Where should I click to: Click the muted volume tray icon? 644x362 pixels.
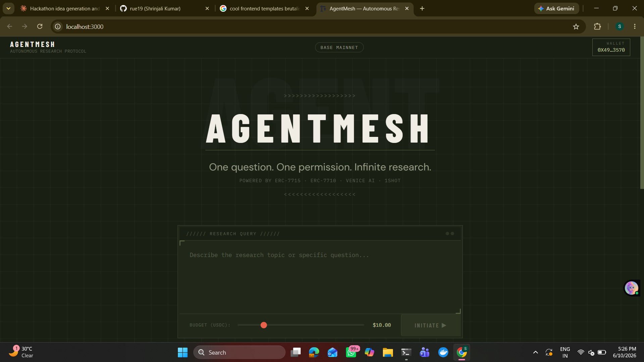591,352
